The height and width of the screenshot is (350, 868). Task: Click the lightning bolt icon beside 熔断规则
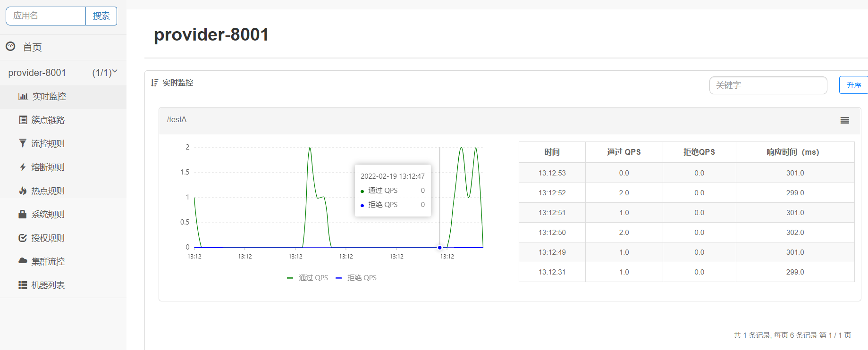click(23, 167)
